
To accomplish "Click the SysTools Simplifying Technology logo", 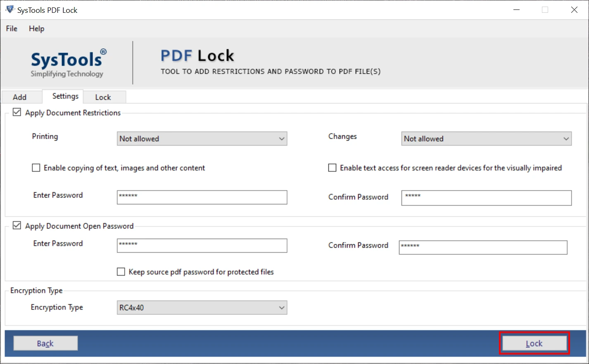I will pyautogui.click(x=69, y=63).
